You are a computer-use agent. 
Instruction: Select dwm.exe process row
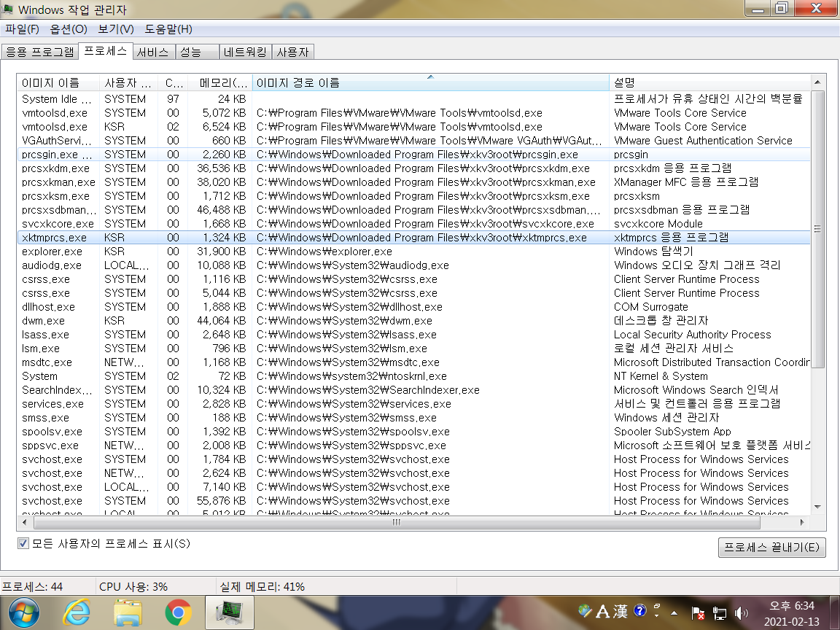(x=413, y=321)
